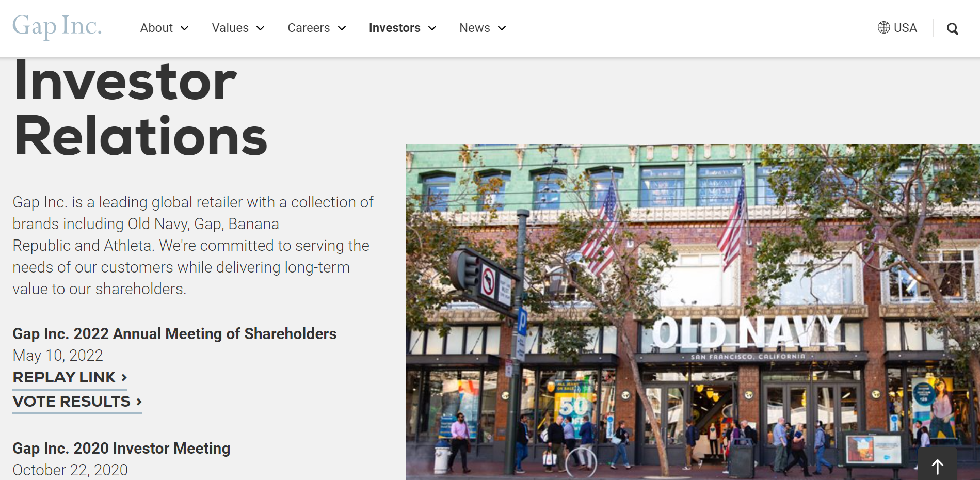The height and width of the screenshot is (480, 980).
Task: Expand the Investors menu chevron
Action: click(x=432, y=28)
